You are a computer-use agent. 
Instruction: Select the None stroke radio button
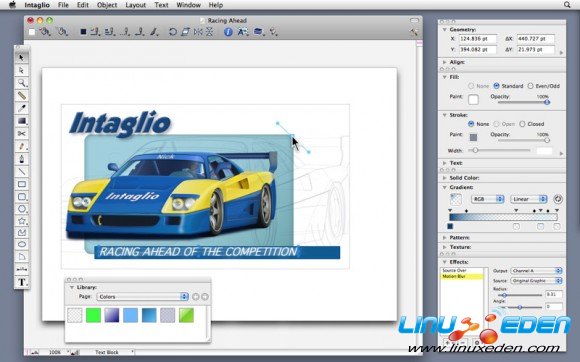(x=471, y=124)
